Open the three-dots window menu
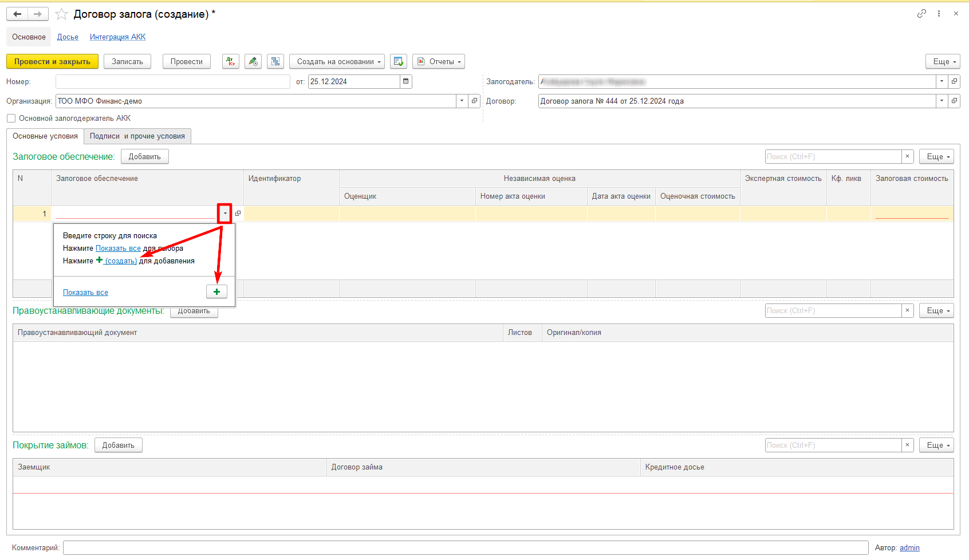The width and height of the screenshot is (969, 560). (x=939, y=14)
